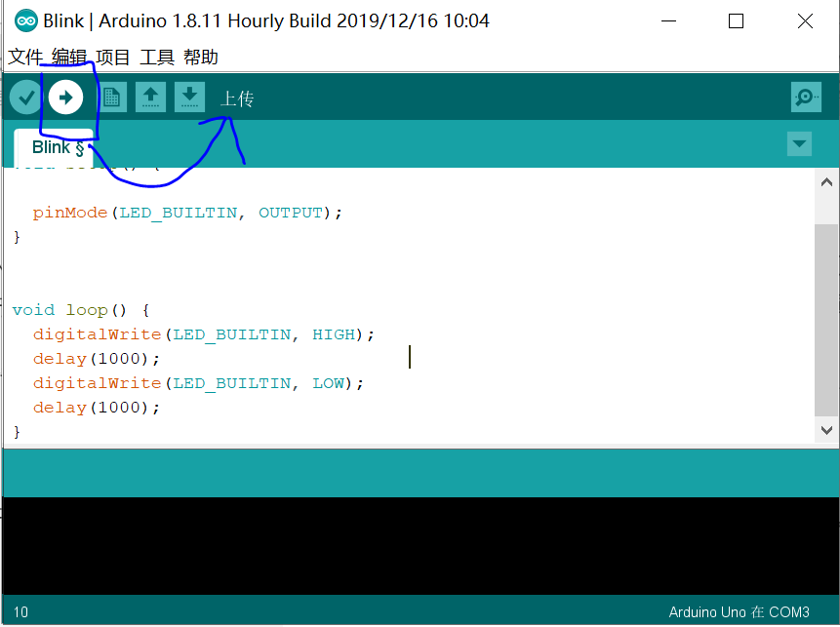The height and width of the screenshot is (627, 840).
Task: Click the digitalWrite LED_BUILTIN HIGH line
Action: (x=204, y=335)
